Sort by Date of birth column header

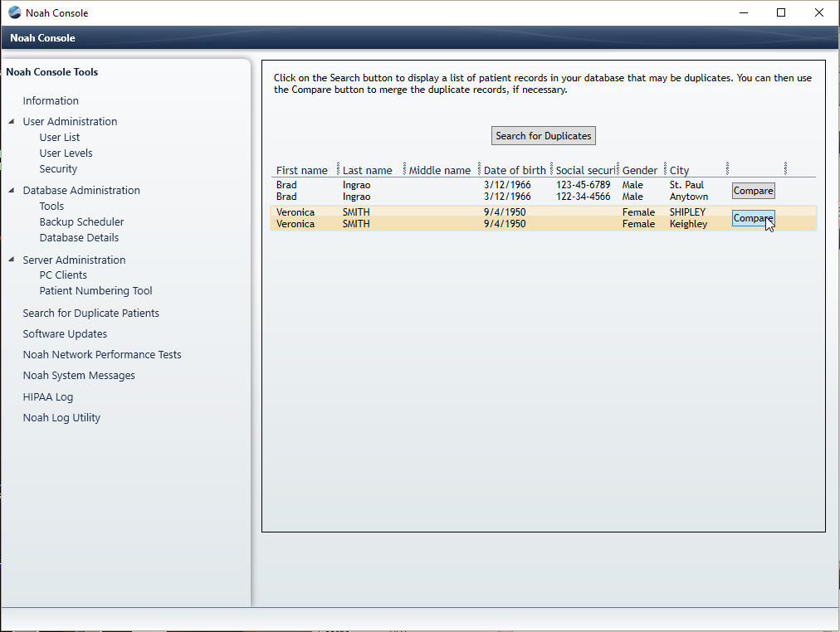click(515, 170)
